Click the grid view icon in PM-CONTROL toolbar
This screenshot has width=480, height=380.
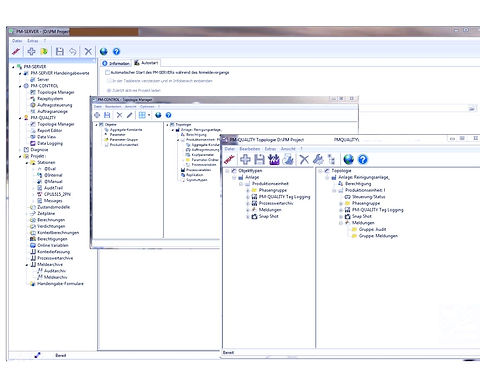click(x=142, y=115)
